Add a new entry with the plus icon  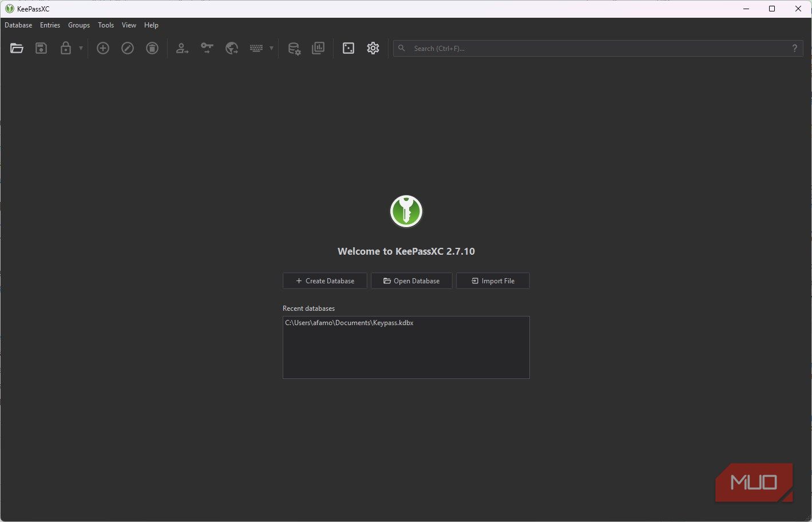point(103,49)
